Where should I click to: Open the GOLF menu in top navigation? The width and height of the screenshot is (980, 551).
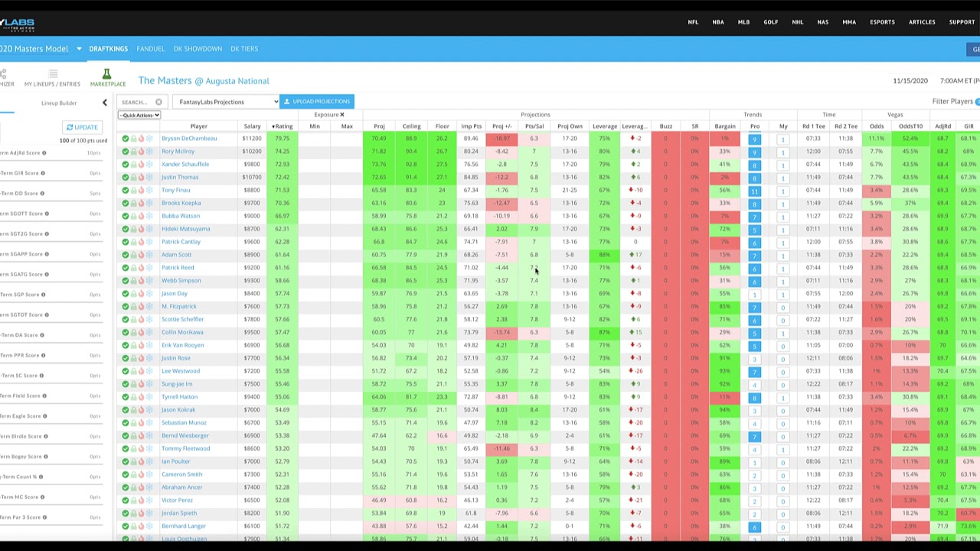[770, 22]
